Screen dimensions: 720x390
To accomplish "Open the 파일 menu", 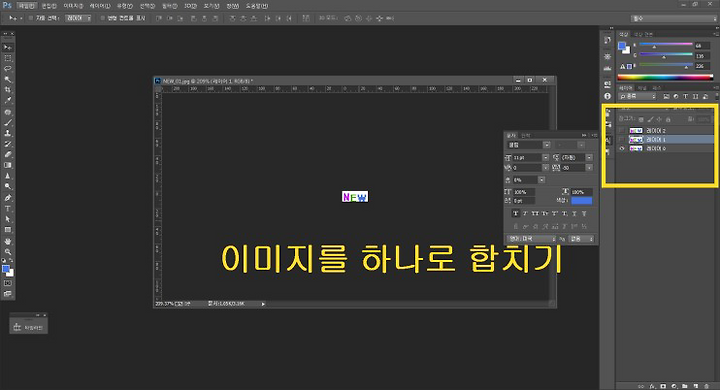I will 26,6.
